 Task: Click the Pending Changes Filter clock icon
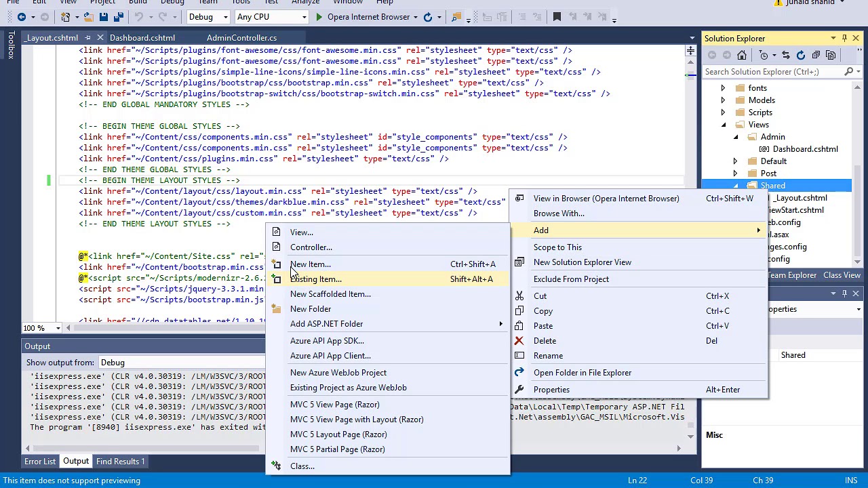(764, 55)
